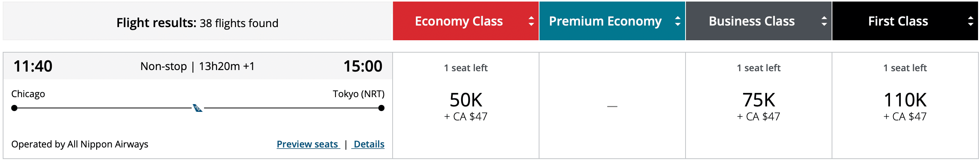The width and height of the screenshot is (980, 161).
Task: Click the unavailable Premium Economy fare cell
Action: tap(612, 106)
